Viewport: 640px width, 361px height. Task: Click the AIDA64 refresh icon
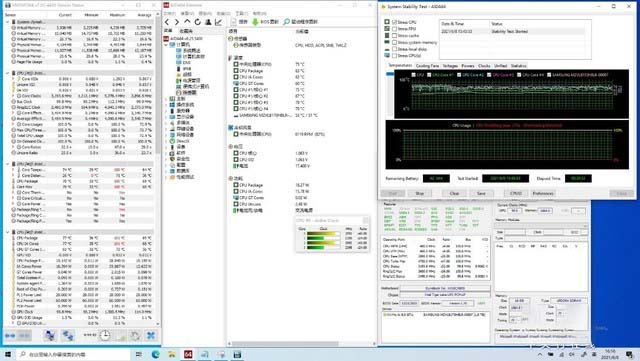198,22
